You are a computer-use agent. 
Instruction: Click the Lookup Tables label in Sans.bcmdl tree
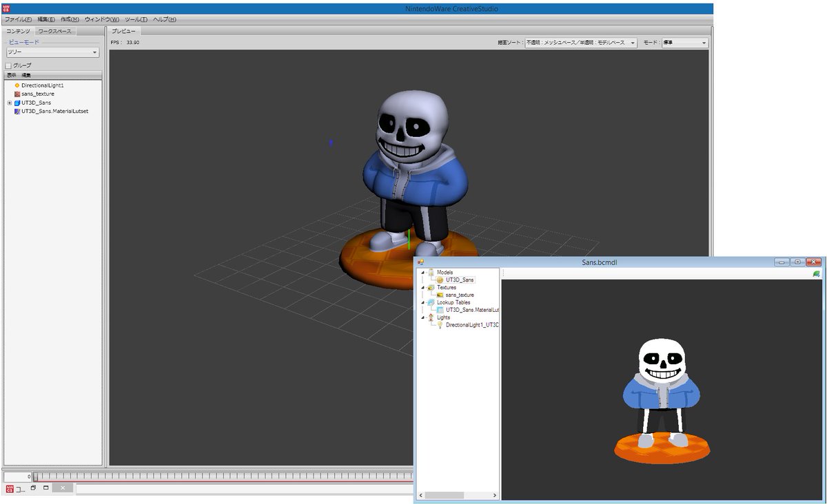point(453,302)
